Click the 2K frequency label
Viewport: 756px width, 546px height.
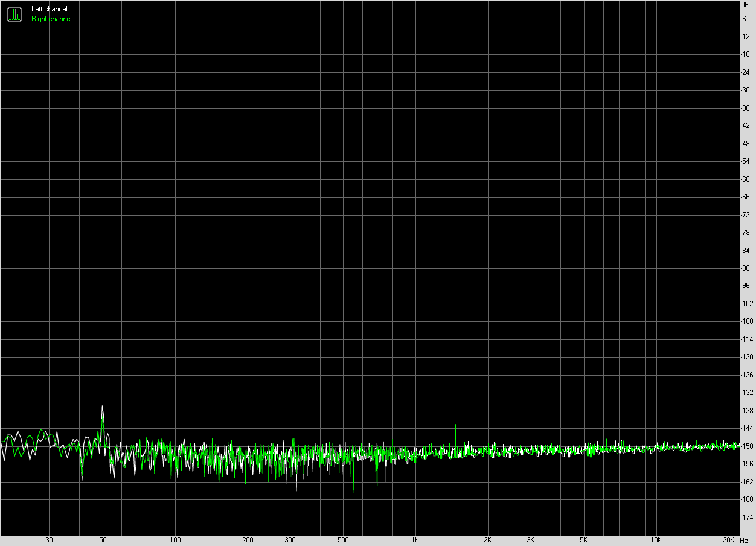[x=487, y=539]
